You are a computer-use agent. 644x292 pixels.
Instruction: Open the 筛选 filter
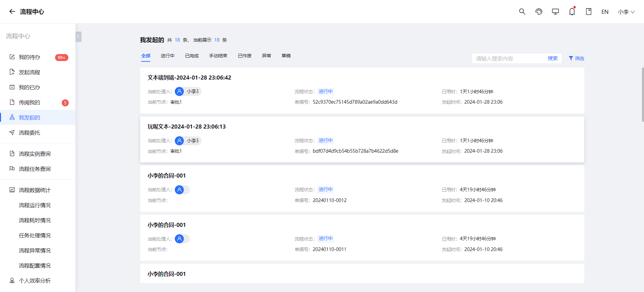577,58
